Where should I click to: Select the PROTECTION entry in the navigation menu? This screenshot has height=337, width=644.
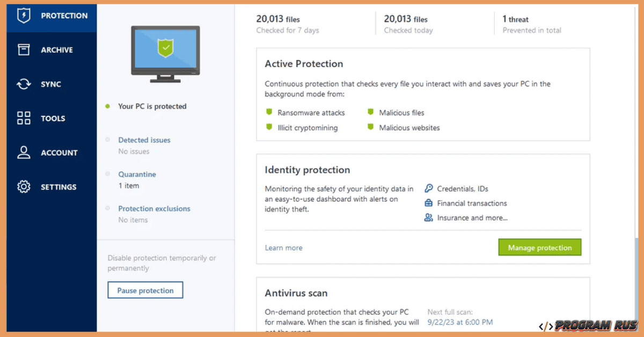click(x=63, y=16)
